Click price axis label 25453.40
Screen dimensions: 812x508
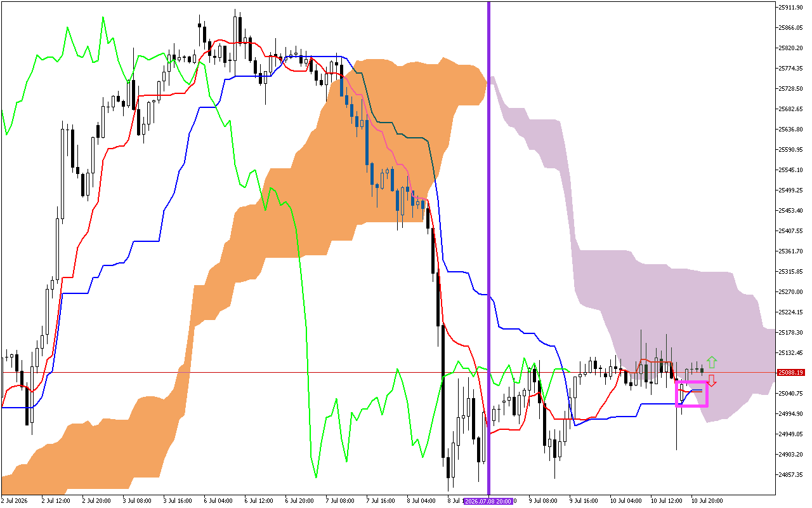tap(792, 210)
